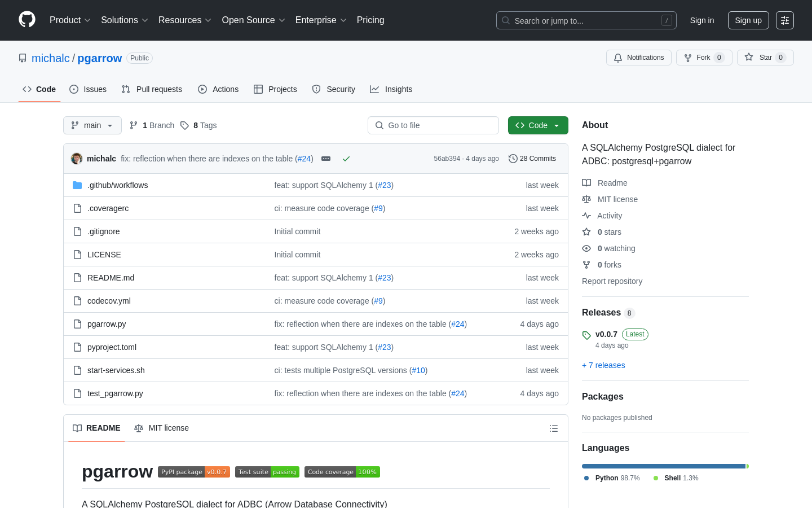Open the codecov.yml file
812x508 pixels.
coord(109,301)
